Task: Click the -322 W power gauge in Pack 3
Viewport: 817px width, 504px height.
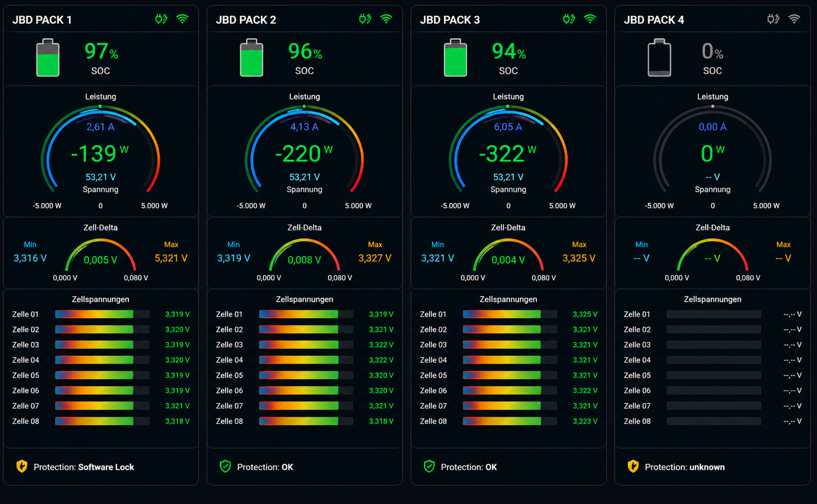Action: (508, 149)
